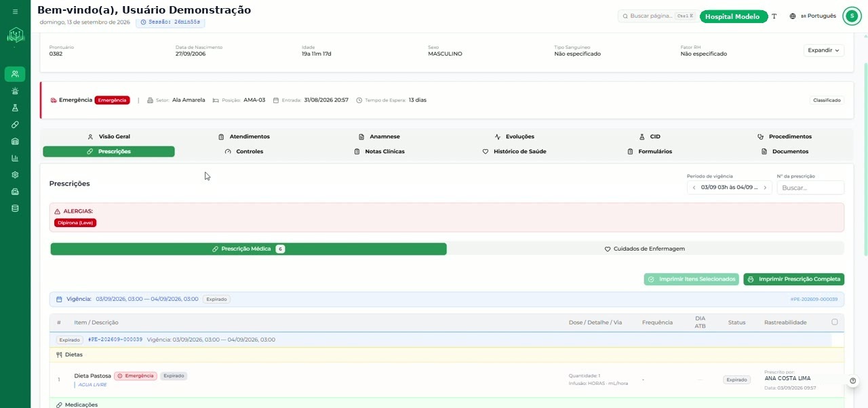Open the Procedimentos tab
The image size is (868, 408).
[x=785, y=137]
